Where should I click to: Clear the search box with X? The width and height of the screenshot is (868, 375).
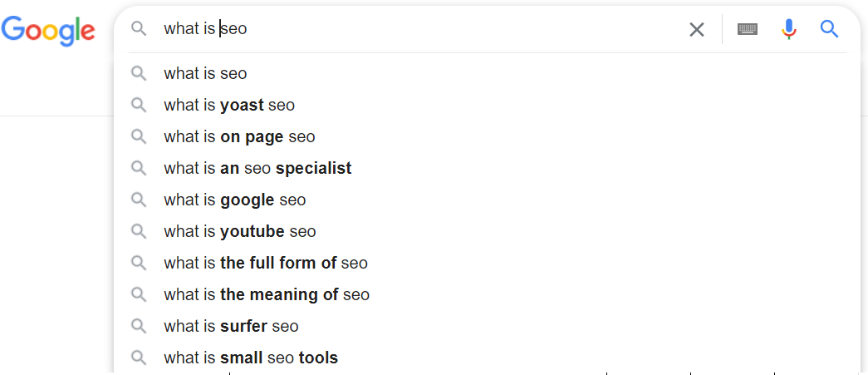click(696, 29)
